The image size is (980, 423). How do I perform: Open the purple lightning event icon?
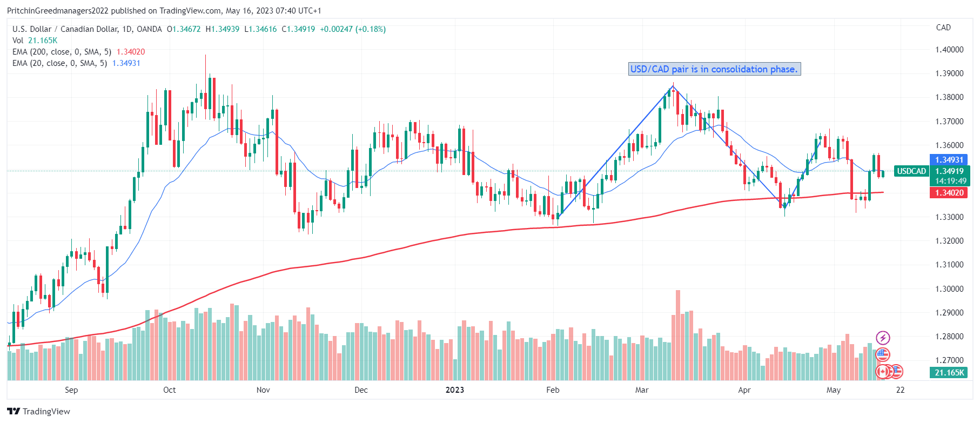pos(883,338)
